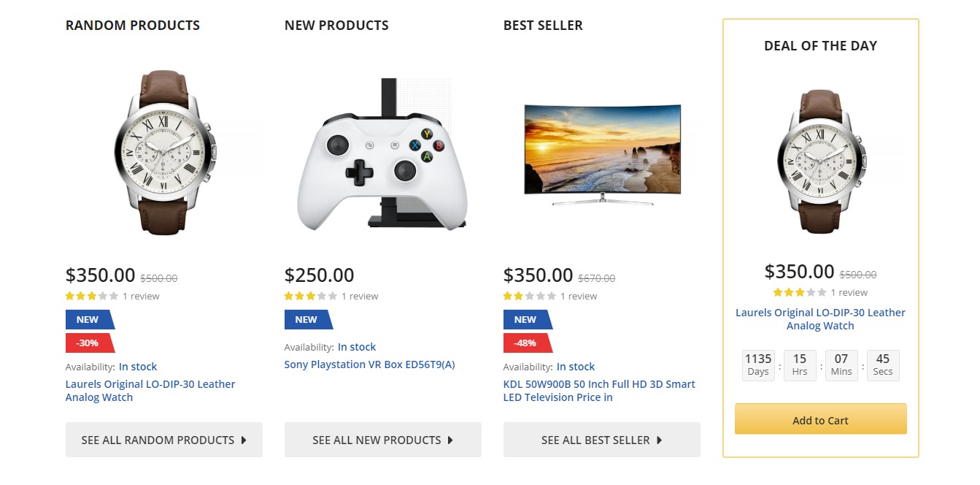This screenshot has width=980, height=485.
Task: Click the star rating under the television
Action: point(529,297)
